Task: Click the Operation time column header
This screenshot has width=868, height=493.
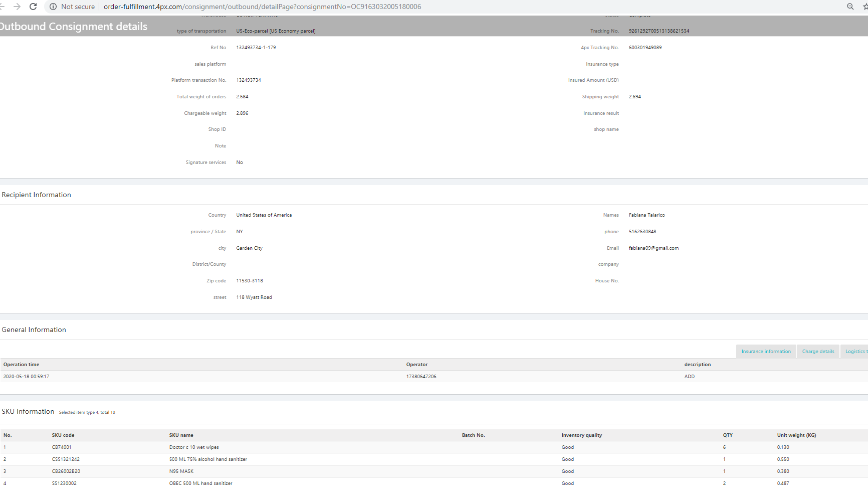Action: pyautogui.click(x=21, y=365)
